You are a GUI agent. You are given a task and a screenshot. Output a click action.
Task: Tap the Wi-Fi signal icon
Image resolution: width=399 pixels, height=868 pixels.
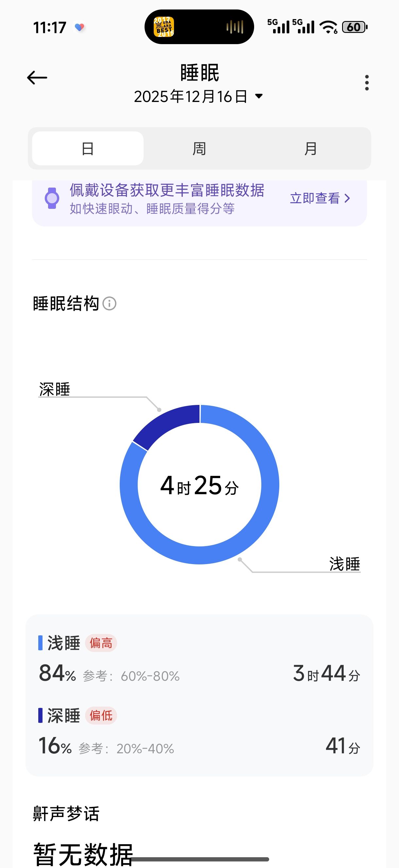328,27
